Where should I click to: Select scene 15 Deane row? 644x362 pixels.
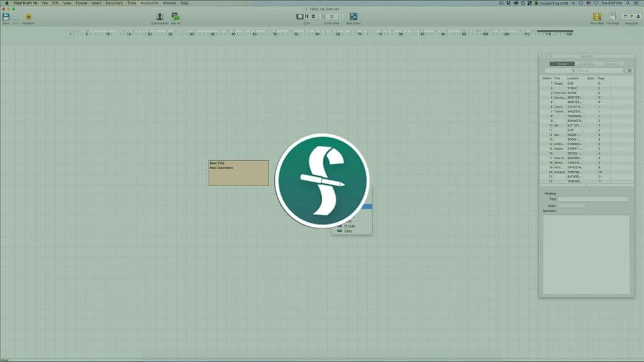[x=587, y=148]
